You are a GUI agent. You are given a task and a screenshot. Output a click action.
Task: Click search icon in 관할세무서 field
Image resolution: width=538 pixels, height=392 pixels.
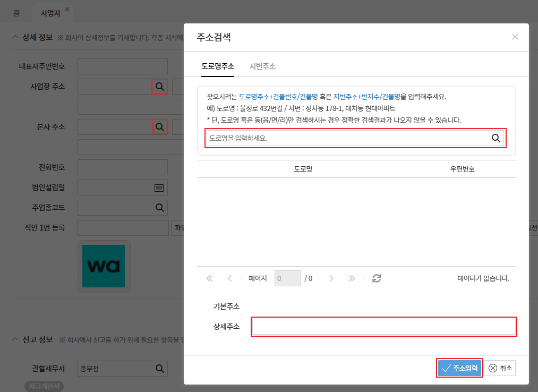click(x=159, y=369)
